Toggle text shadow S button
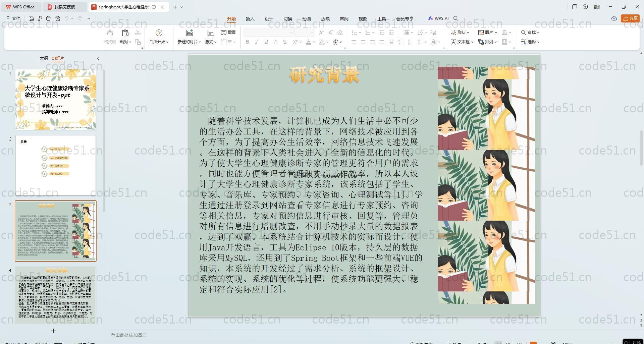This screenshot has height=344, width=644. (x=285, y=42)
